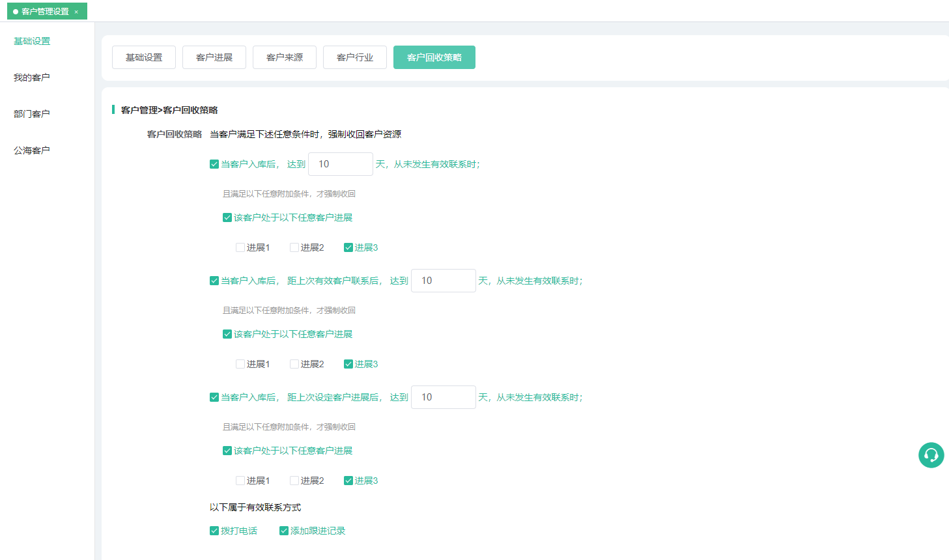The width and height of the screenshot is (949, 560).
Task: Open the 客户进展 tab
Action: (x=214, y=57)
